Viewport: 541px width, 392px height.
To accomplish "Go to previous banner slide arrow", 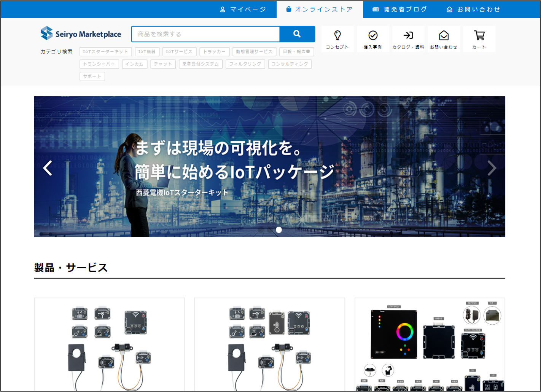I will click(x=48, y=168).
